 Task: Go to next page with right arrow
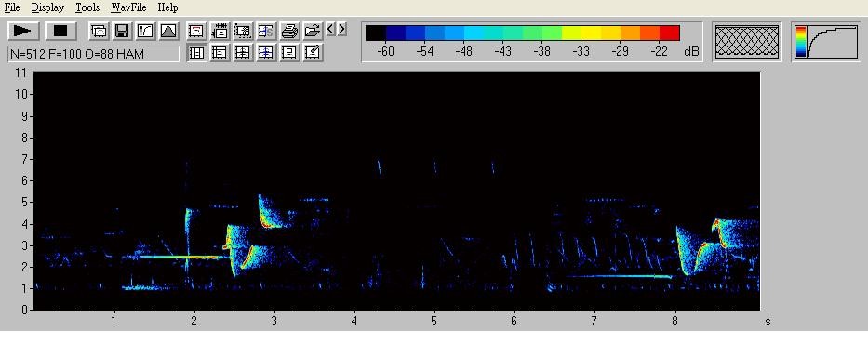(x=341, y=29)
